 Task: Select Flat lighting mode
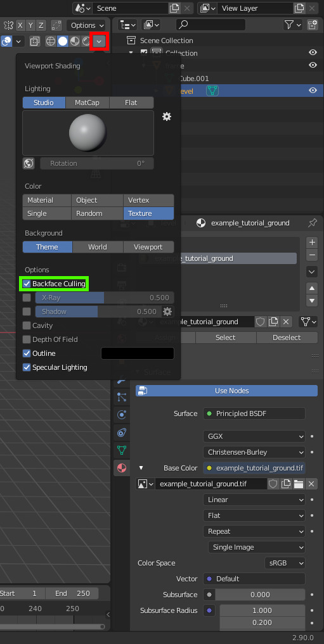coord(131,103)
